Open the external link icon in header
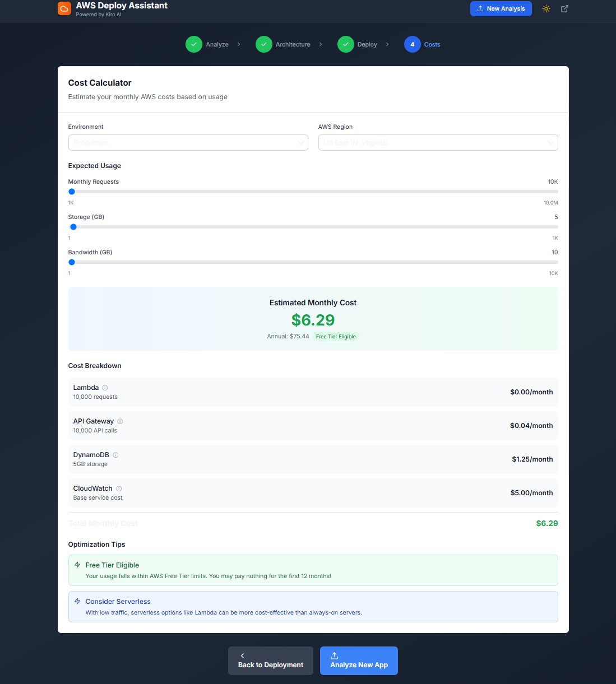This screenshot has width=616, height=684. [564, 8]
